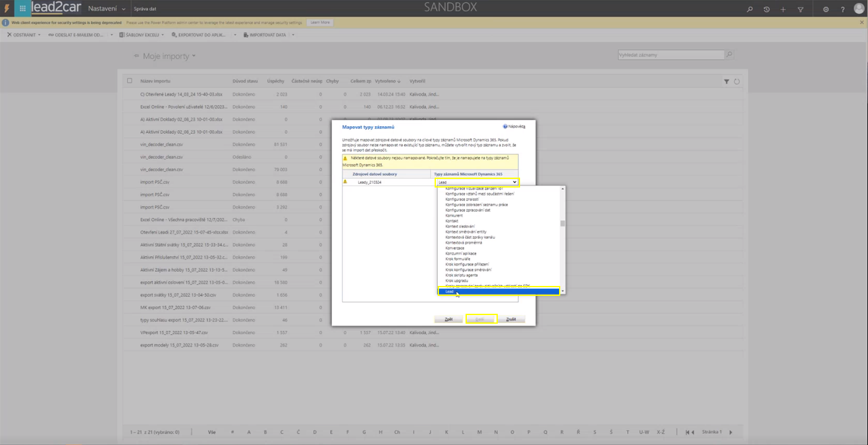Open the app launcher waffle icon
868x445 pixels.
tap(23, 9)
